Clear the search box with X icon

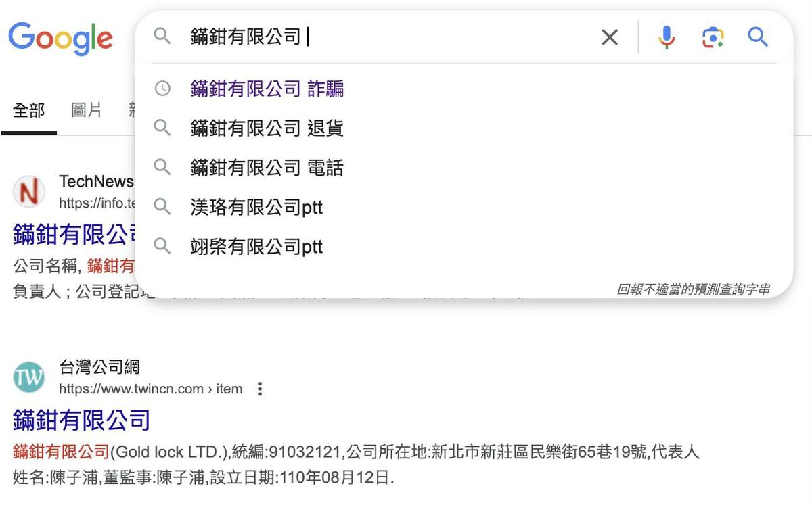click(x=610, y=37)
